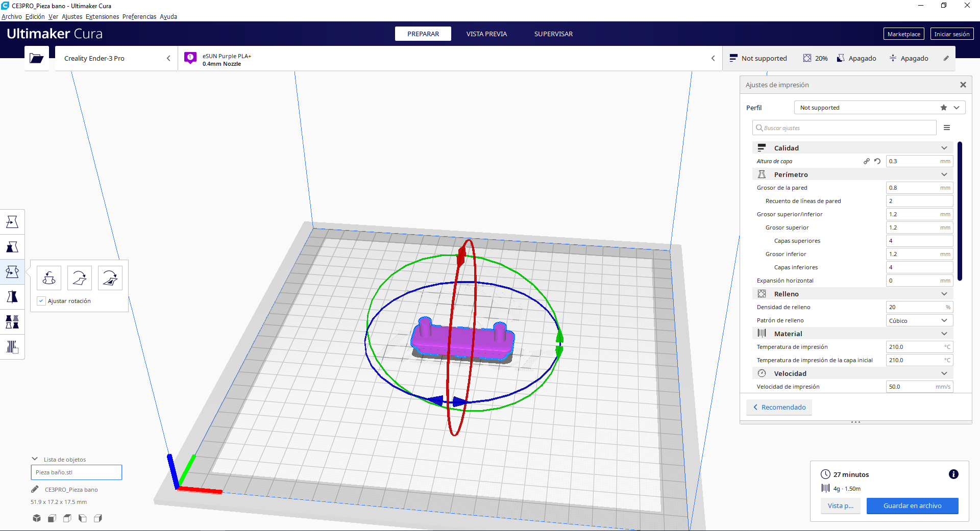Click Marketplace button

[904, 34]
